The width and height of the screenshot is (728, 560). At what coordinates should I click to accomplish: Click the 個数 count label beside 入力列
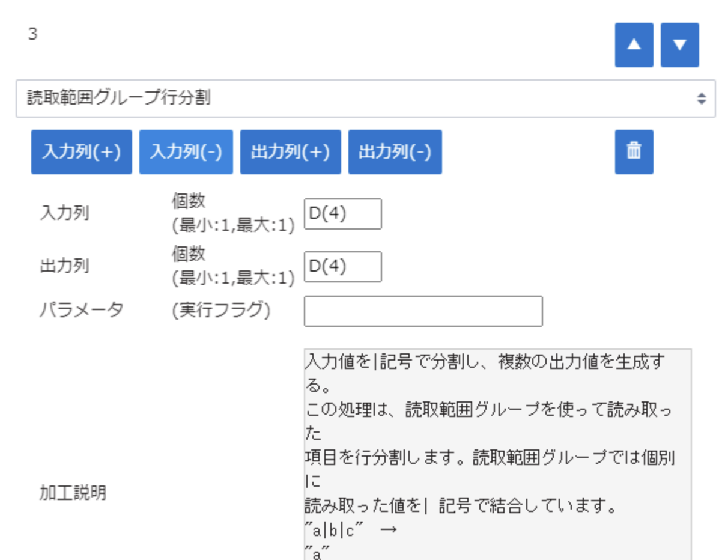tap(189, 202)
